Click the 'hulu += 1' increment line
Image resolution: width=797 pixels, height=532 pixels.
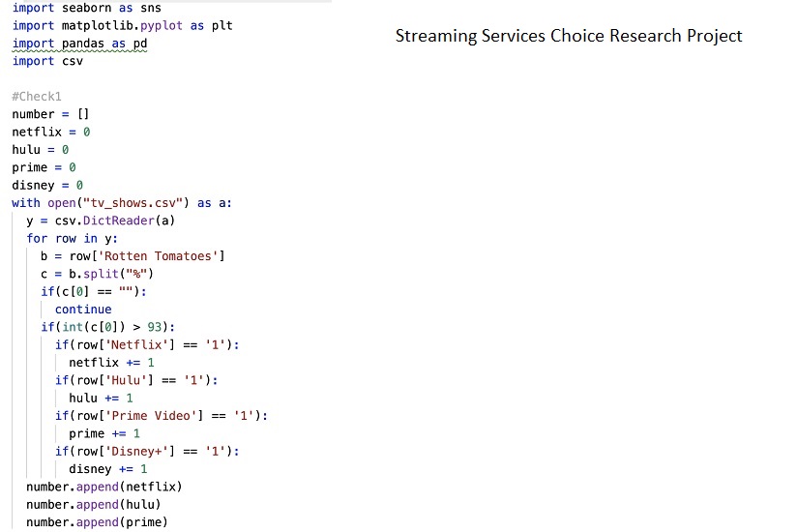pos(101,398)
